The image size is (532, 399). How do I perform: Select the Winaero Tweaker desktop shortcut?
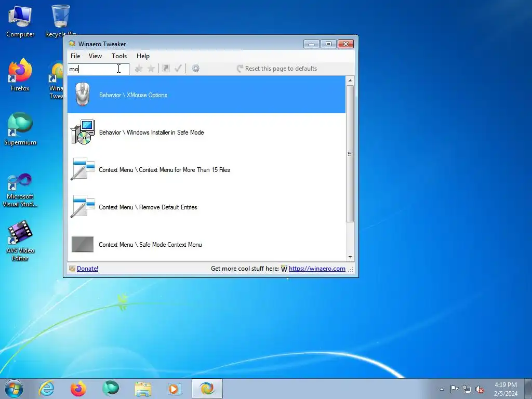56,79
